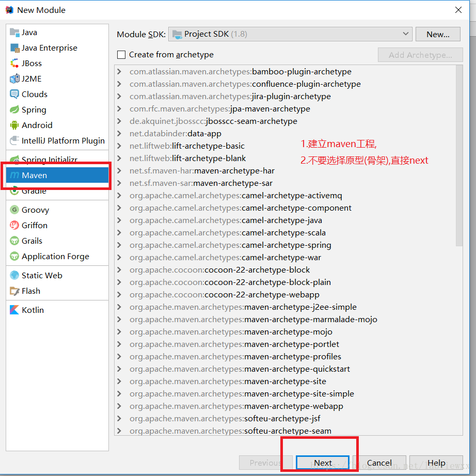Click the Project SDK folder icon

tap(177, 34)
